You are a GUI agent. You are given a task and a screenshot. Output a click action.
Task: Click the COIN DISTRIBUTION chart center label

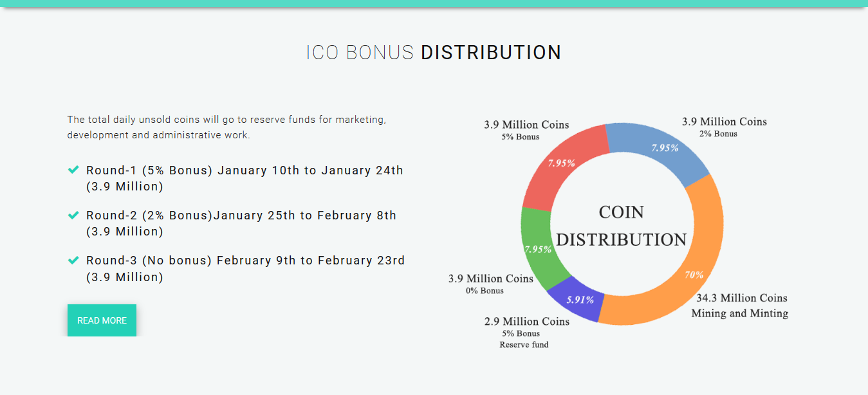pyautogui.click(x=621, y=226)
